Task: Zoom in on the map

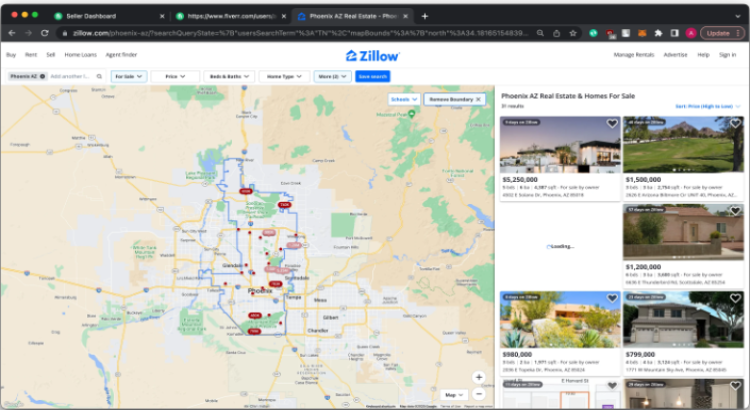Action: [x=479, y=377]
